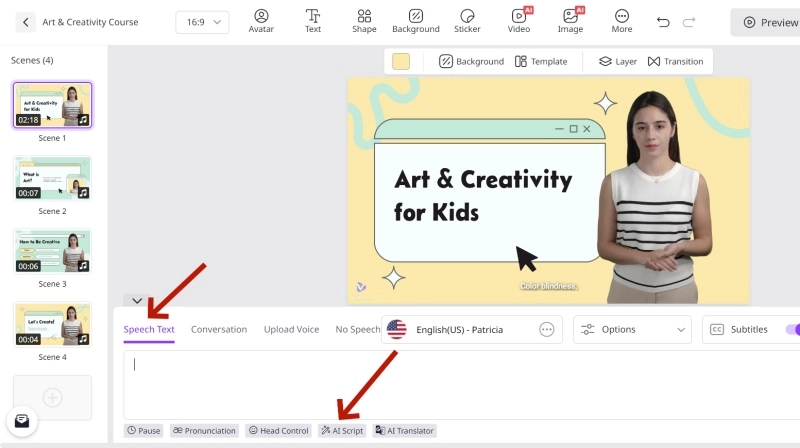Open the Shape tool

(364, 21)
